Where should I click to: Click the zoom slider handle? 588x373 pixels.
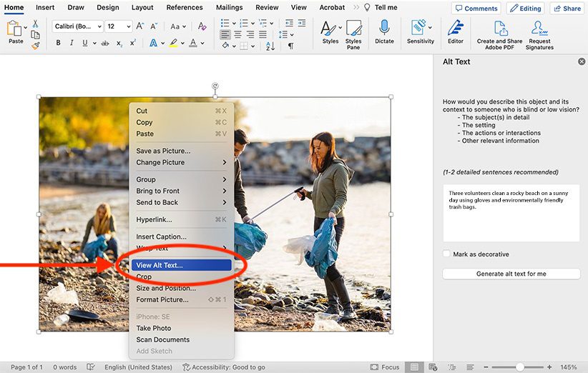click(x=520, y=367)
